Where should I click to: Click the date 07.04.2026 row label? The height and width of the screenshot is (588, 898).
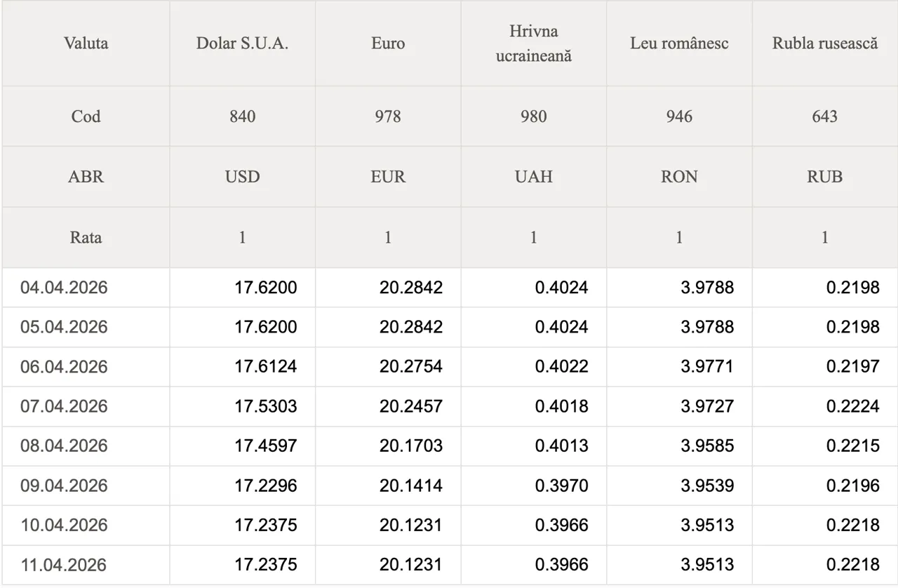pyautogui.click(x=64, y=406)
